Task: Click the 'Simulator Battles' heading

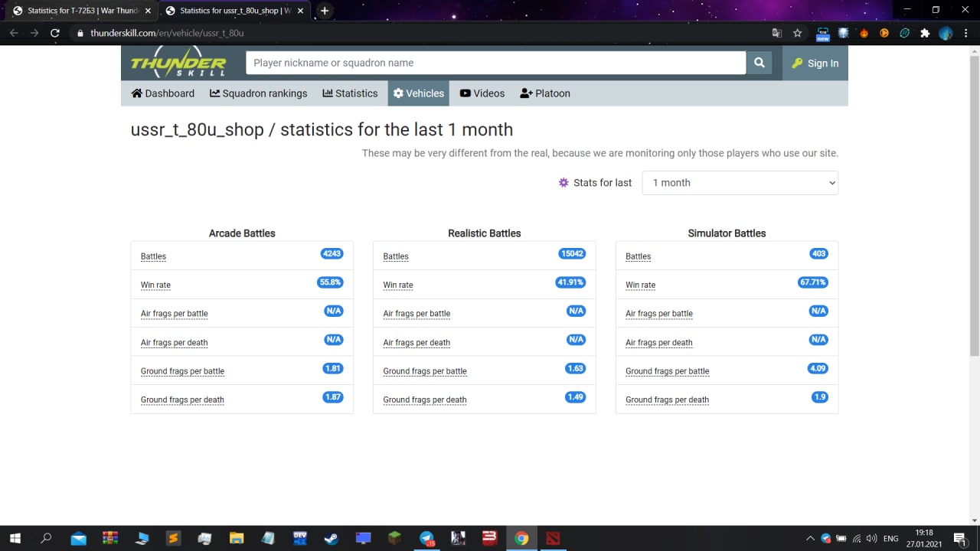Action: 727,233
